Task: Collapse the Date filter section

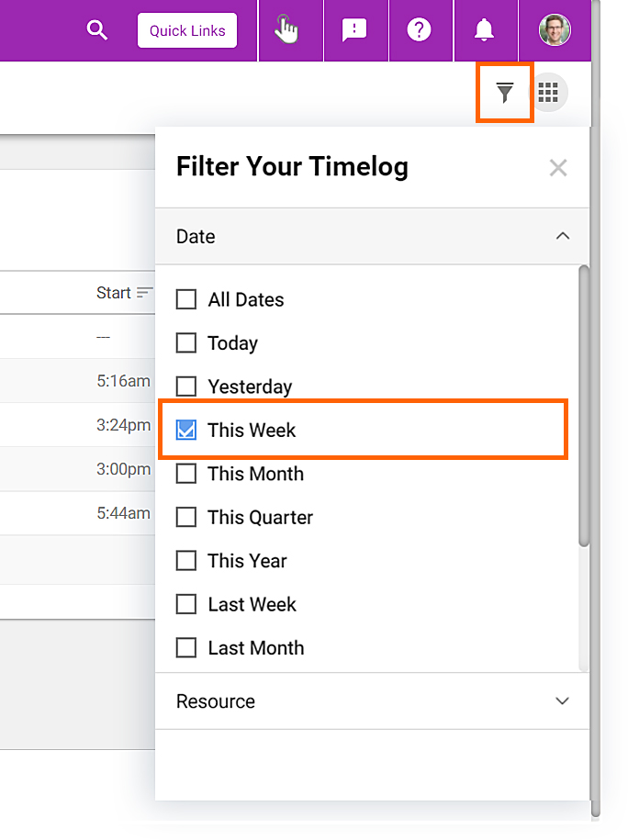Action: point(563,236)
